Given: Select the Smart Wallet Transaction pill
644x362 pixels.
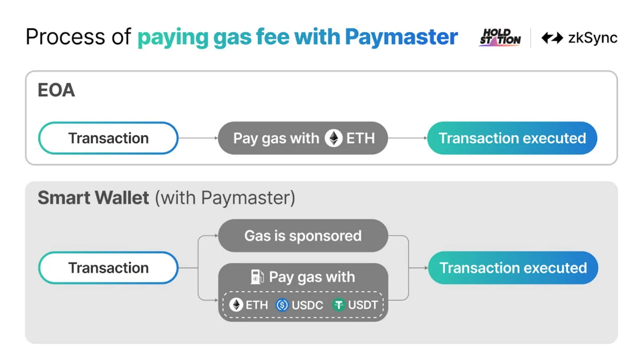Looking at the screenshot, I should [108, 268].
